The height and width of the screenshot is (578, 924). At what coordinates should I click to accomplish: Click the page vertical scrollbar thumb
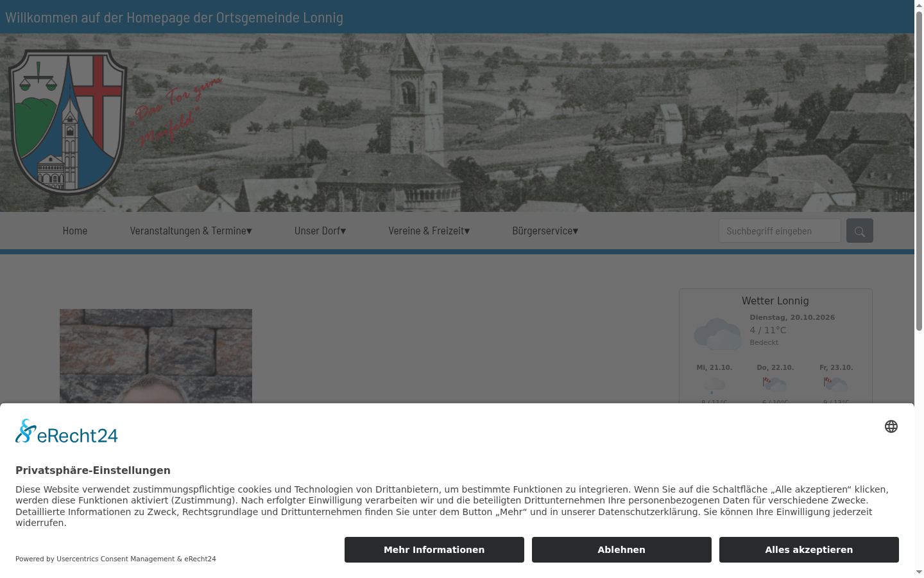pyautogui.click(x=919, y=171)
